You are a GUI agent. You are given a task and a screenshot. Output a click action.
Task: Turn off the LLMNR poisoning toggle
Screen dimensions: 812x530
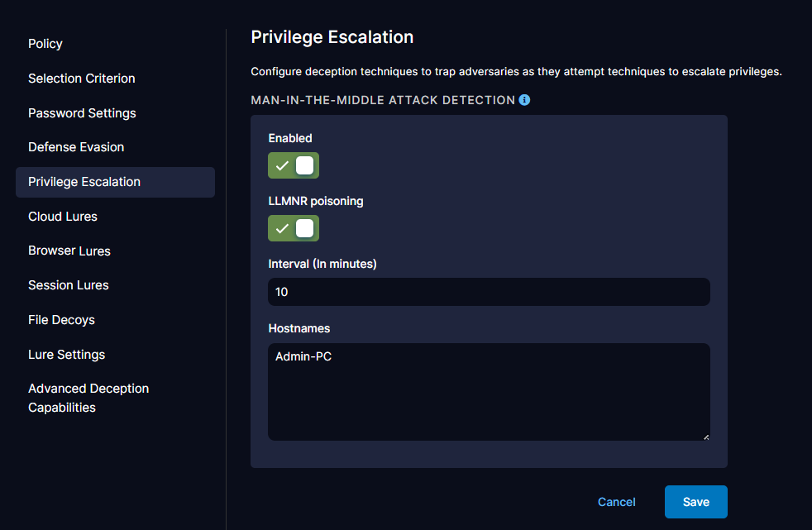click(294, 228)
